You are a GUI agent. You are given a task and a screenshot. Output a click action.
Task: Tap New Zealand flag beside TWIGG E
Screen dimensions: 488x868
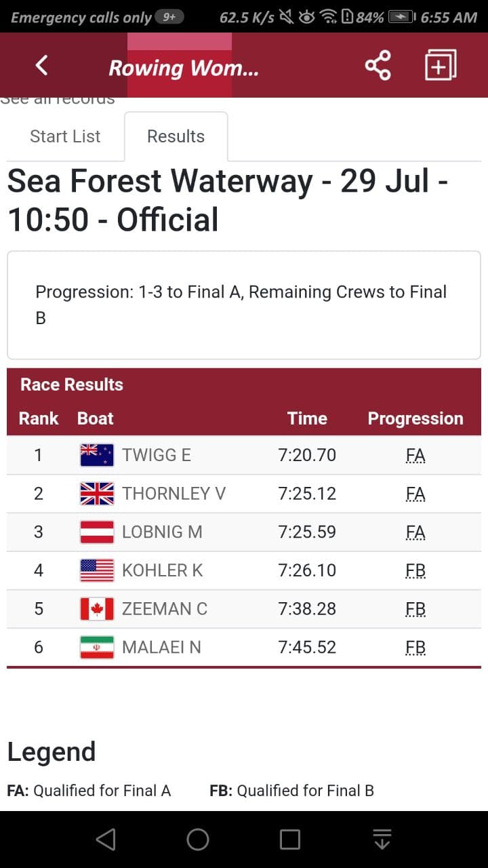(x=97, y=455)
